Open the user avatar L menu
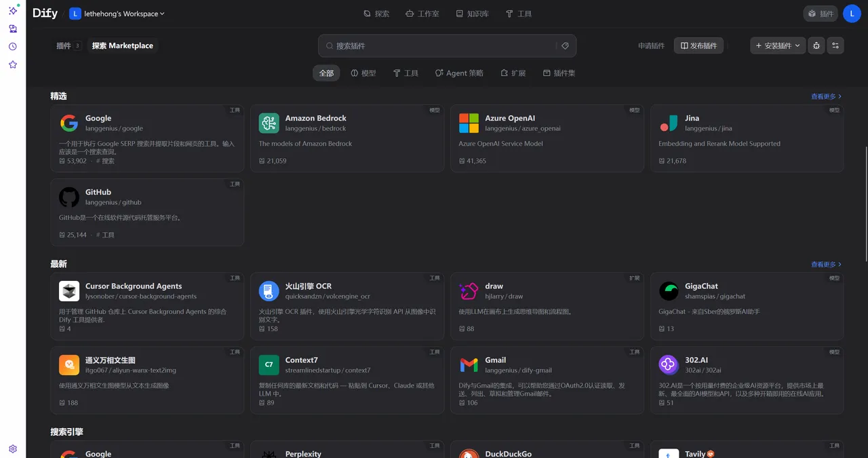The width and height of the screenshot is (868, 458). tap(852, 14)
